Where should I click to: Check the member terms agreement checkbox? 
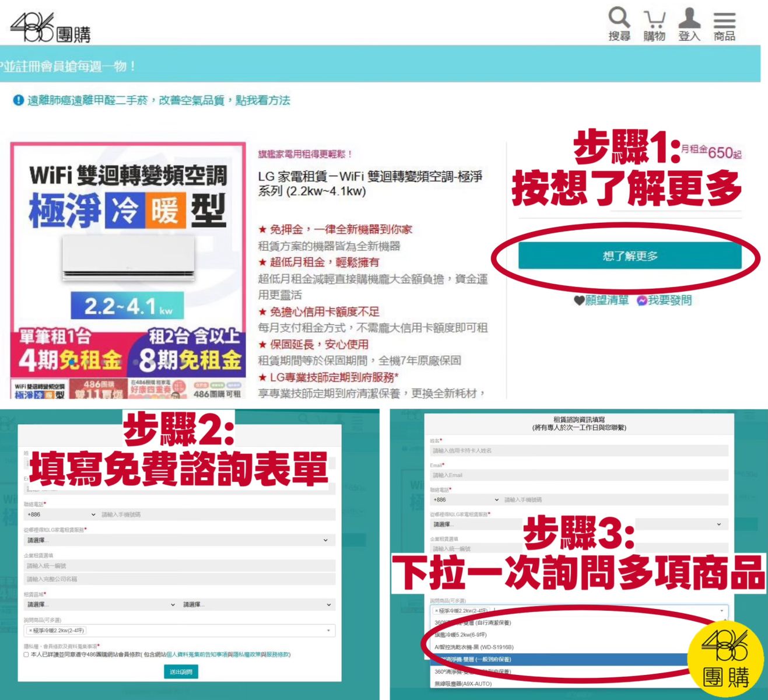26,654
